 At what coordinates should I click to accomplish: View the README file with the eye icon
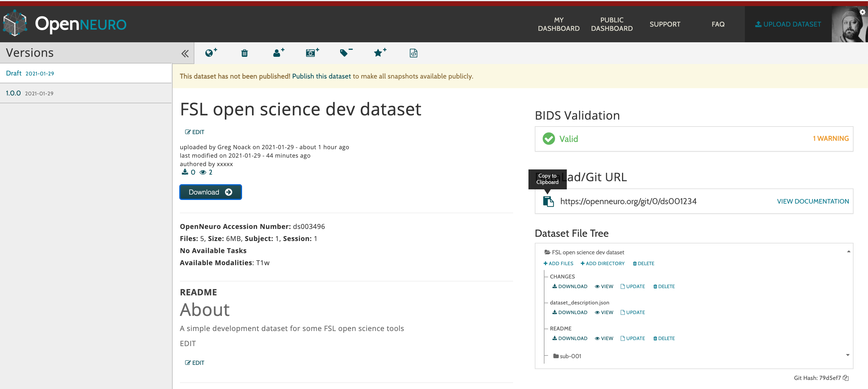604,338
